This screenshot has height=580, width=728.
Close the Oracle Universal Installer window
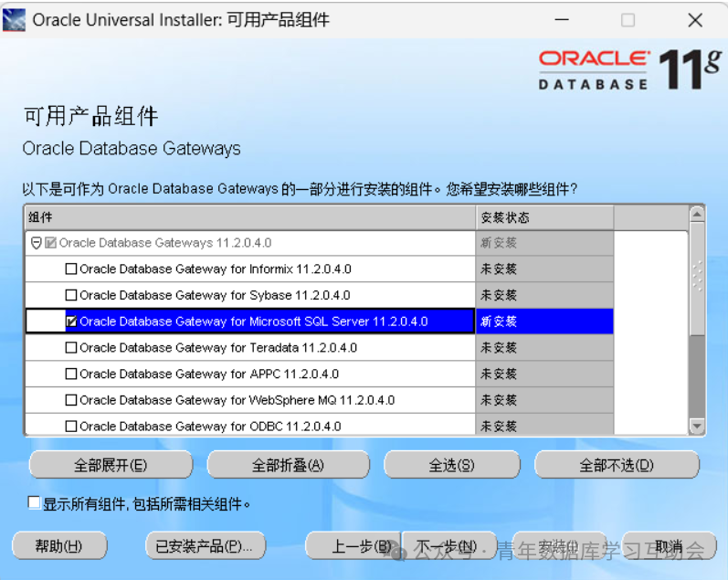(695, 20)
